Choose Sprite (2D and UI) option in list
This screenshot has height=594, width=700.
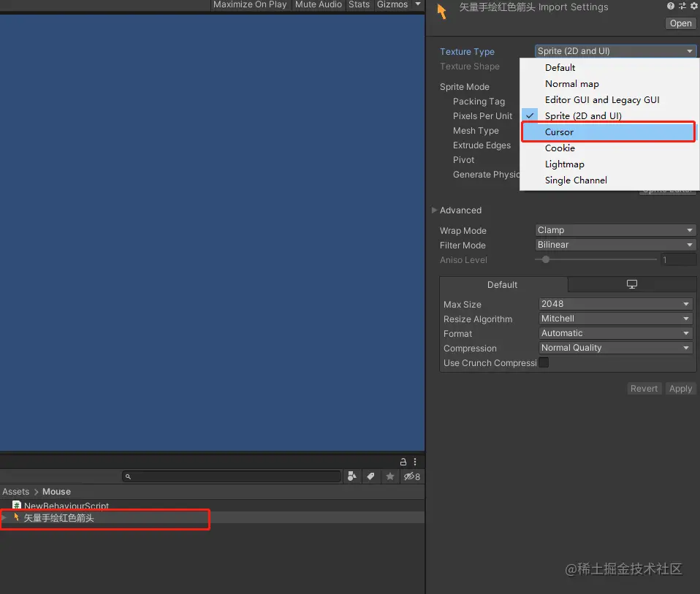click(609, 115)
